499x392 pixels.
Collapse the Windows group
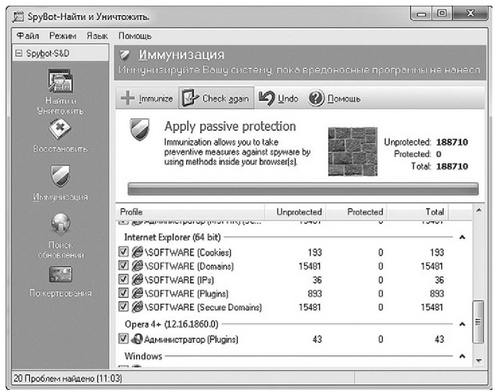pos(462,356)
